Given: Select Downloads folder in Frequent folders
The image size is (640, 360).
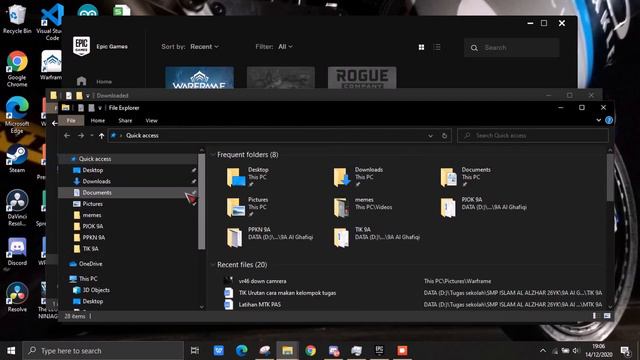Looking at the screenshot, I should tap(358, 177).
